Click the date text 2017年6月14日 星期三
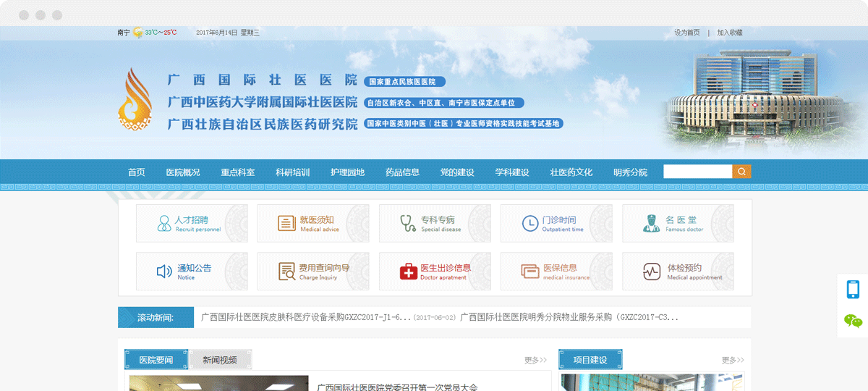 (x=228, y=33)
